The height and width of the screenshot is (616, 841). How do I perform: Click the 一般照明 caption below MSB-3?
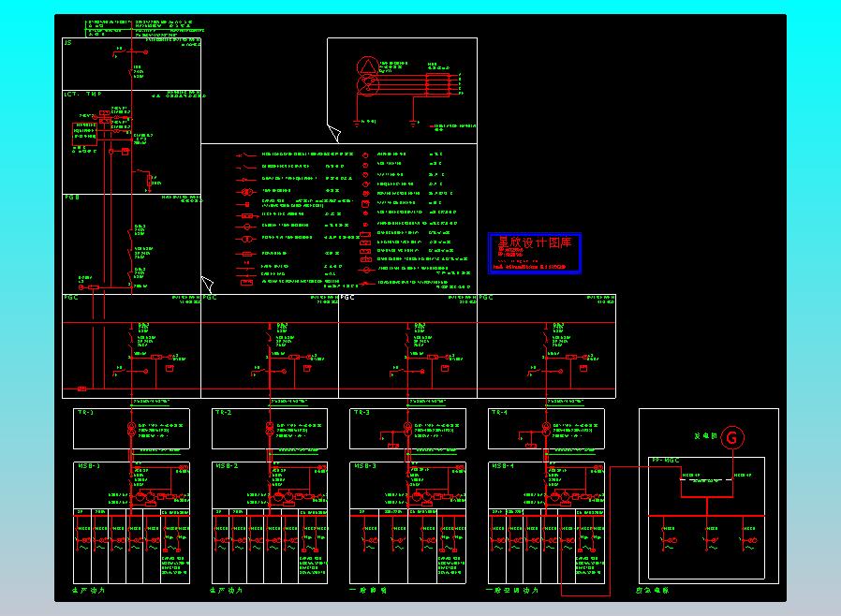(x=368, y=591)
